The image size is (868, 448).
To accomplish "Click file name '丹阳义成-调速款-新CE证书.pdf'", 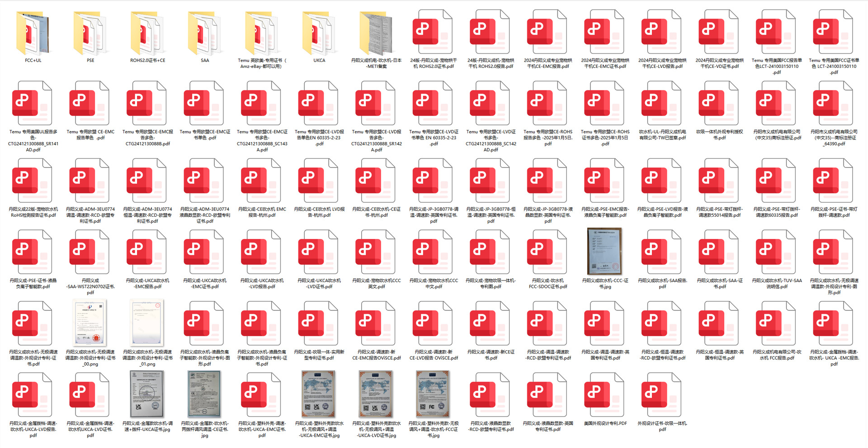I will click(x=491, y=355).
